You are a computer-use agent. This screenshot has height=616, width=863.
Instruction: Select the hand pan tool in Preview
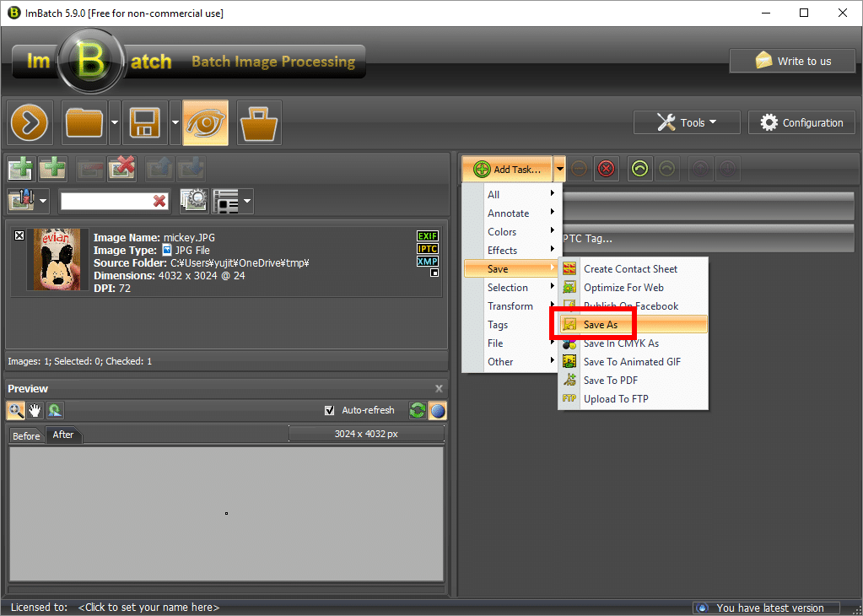click(x=35, y=411)
